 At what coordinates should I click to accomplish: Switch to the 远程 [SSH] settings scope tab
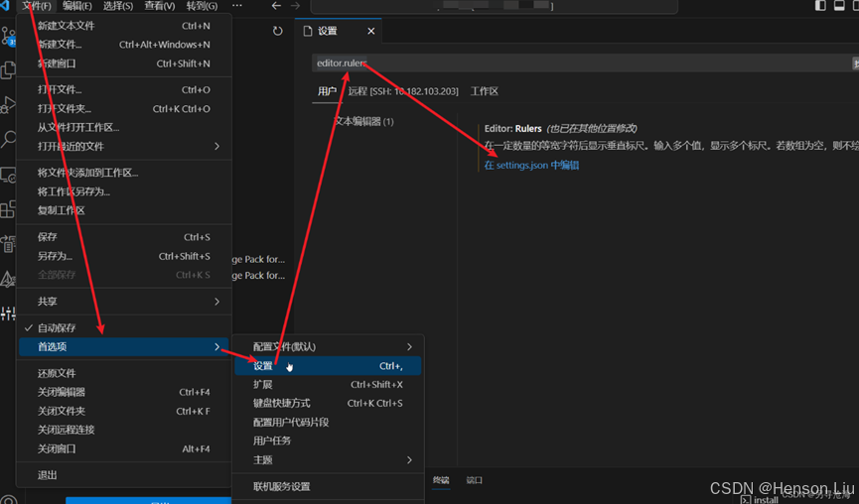click(403, 91)
